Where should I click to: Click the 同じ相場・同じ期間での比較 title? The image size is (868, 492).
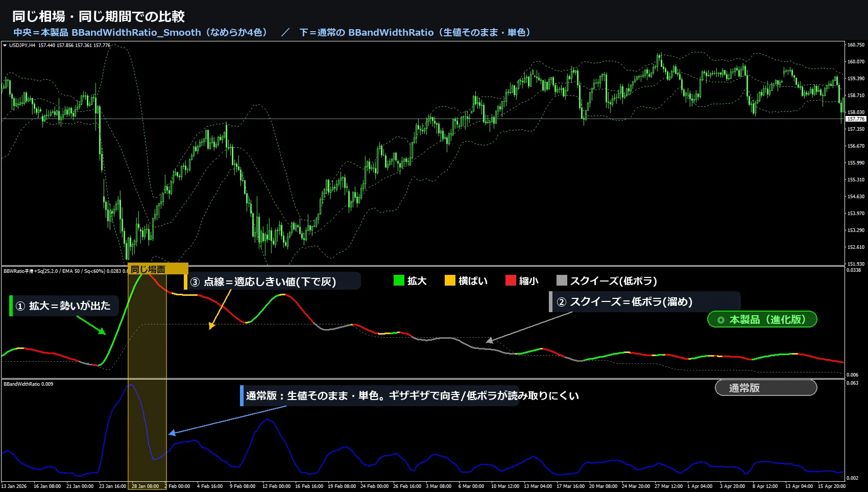(x=99, y=16)
